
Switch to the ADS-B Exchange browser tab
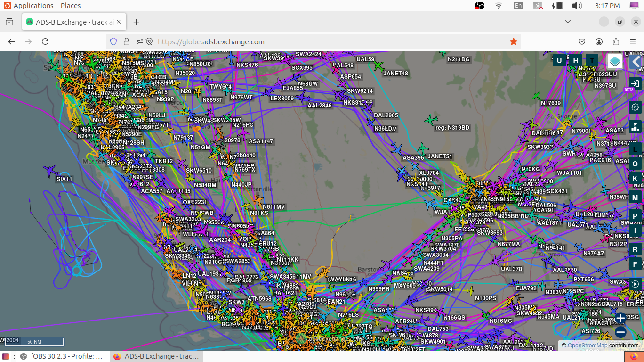pos(73,22)
